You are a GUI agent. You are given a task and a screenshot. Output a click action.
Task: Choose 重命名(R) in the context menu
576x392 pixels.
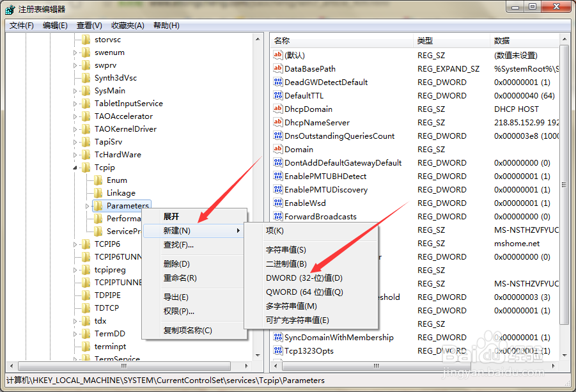194,278
